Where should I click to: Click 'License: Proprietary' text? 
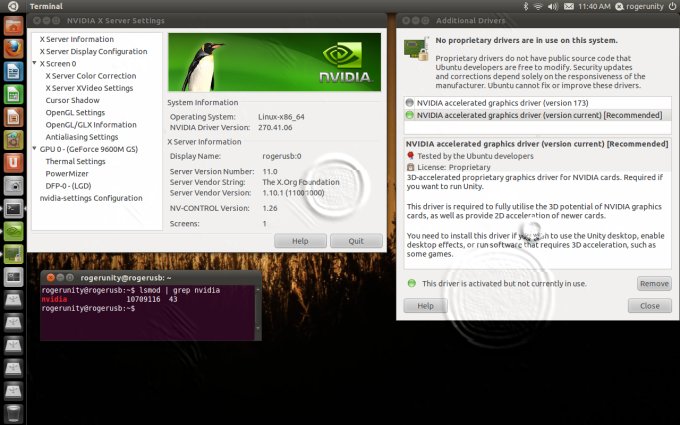pos(454,167)
